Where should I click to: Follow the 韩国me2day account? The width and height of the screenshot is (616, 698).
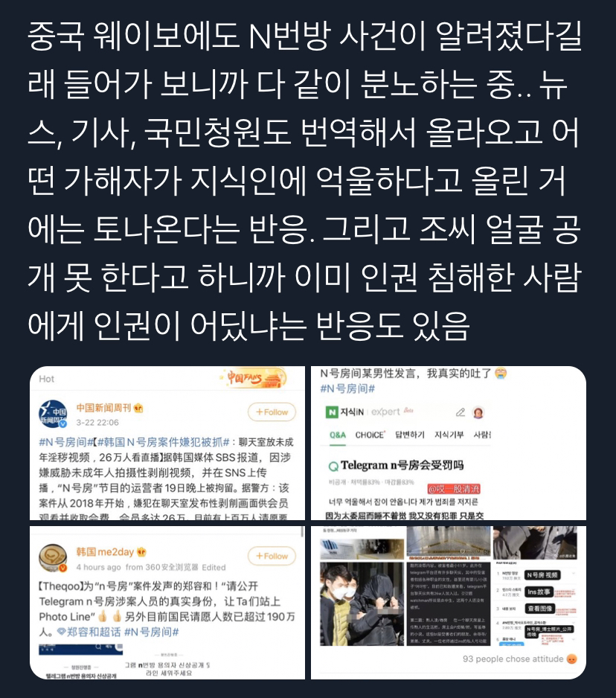[x=272, y=556]
